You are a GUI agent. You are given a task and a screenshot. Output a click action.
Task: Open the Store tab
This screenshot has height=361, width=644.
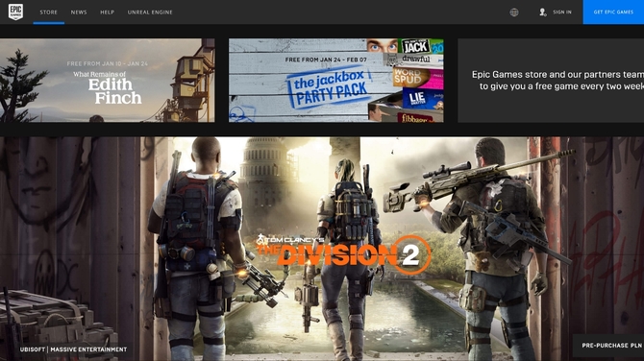pyautogui.click(x=48, y=12)
